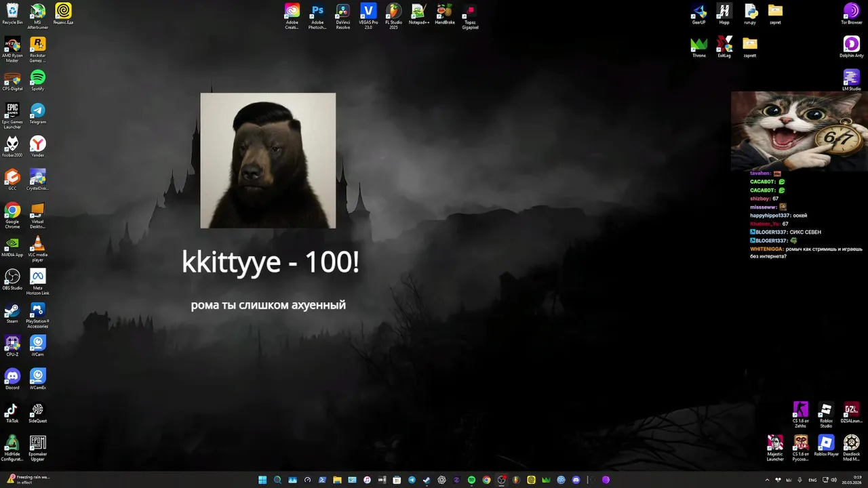Select the Epomaker Upgear desktop icon

[x=38, y=448]
